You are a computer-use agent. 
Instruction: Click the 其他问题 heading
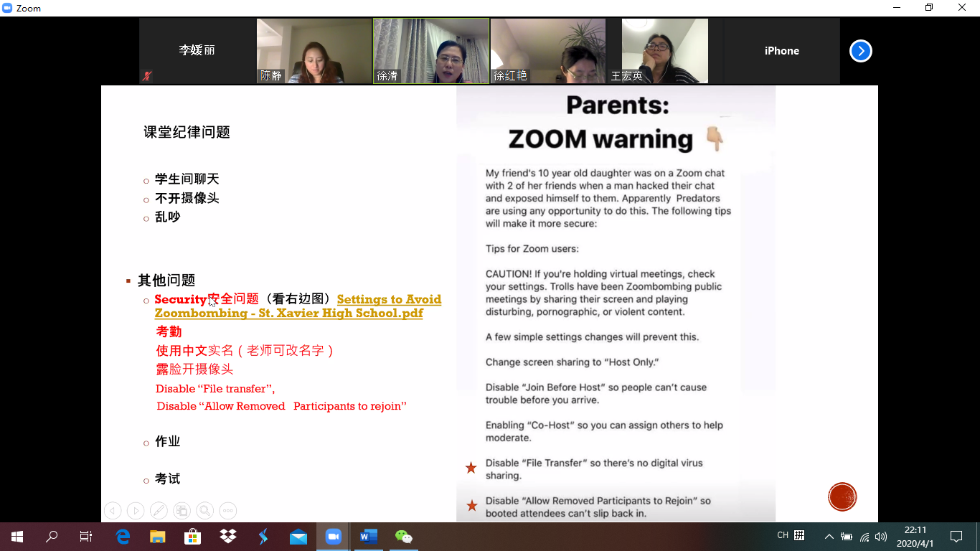point(166,281)
